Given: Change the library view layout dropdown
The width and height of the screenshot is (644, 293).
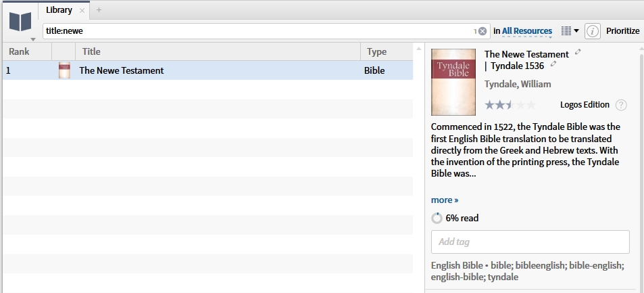Looking at the screenshot, I should click(570, 31).
